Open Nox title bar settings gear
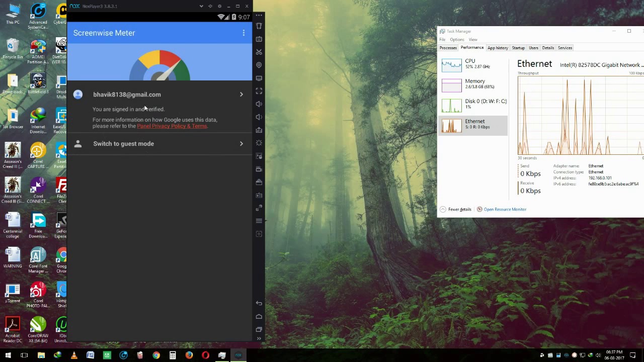The width and height of the screenshot is (644, 362). click(219, 6)
